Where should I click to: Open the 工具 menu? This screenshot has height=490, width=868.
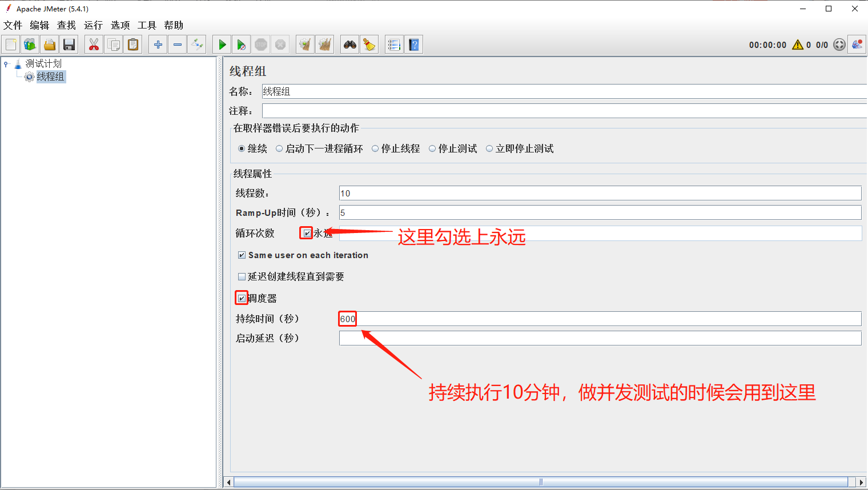tap(147, 25)
